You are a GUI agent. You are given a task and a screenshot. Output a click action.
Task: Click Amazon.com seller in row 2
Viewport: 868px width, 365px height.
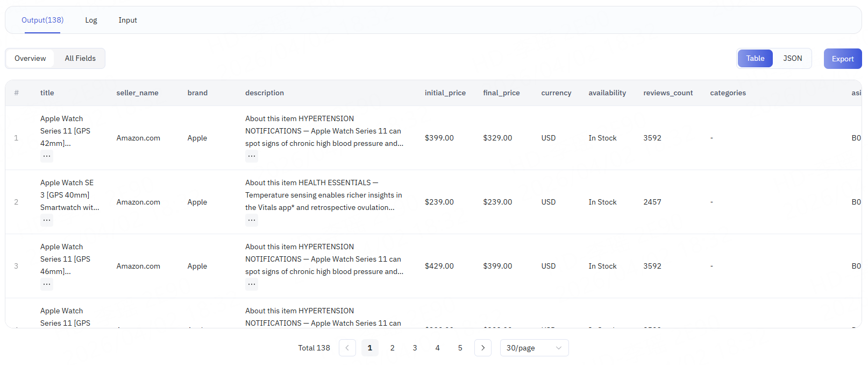coord(138,202)
